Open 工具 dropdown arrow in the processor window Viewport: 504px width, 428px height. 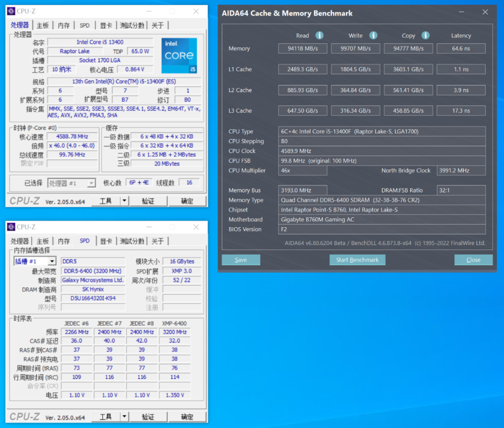(124, 201)
